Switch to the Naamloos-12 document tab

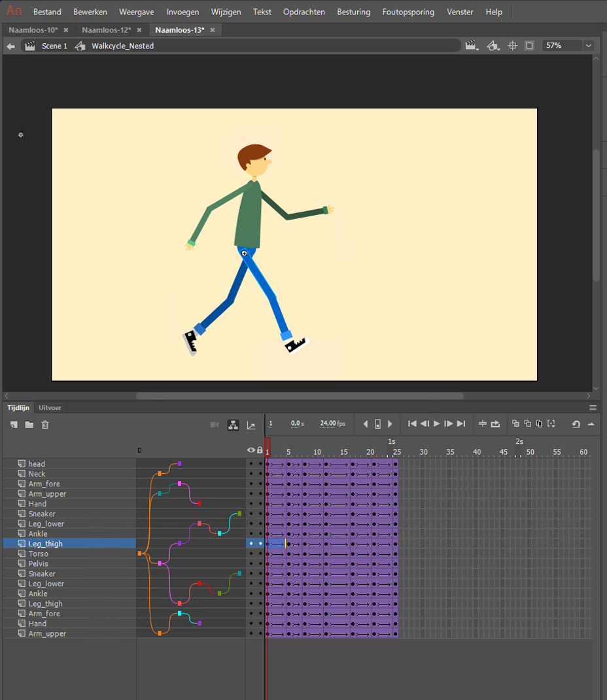click(x=106, y=30)
